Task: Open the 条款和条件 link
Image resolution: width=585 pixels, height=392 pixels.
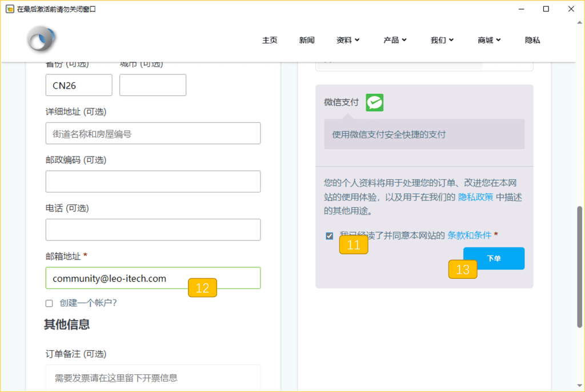Action: (469, 235)
